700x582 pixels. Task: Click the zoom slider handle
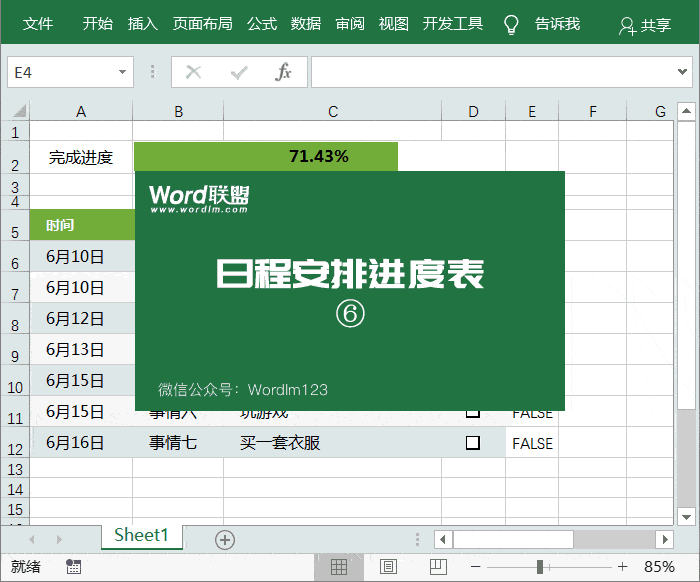(x=540, y=567)
